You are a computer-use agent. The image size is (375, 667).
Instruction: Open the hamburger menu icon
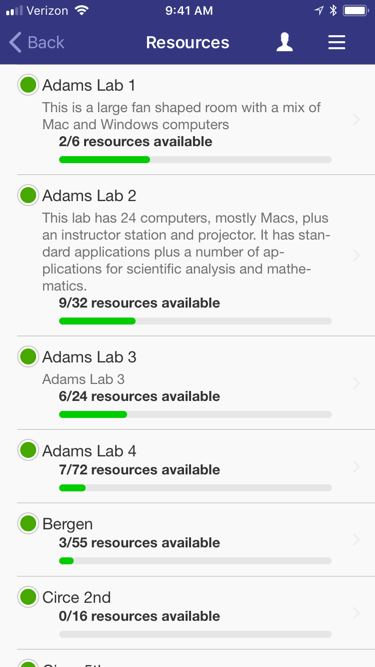(x=336, y=43)
